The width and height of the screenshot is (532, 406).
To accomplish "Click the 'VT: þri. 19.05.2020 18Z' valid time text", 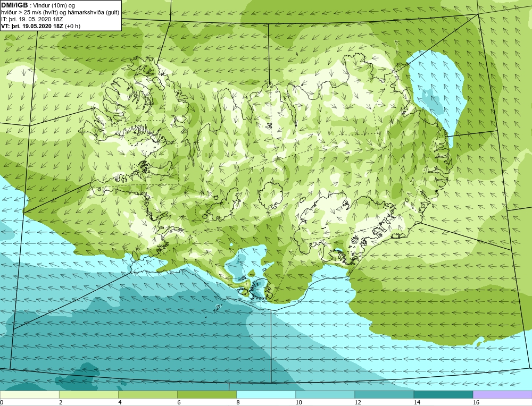I will pyautogui.click(x=32, y=26).
